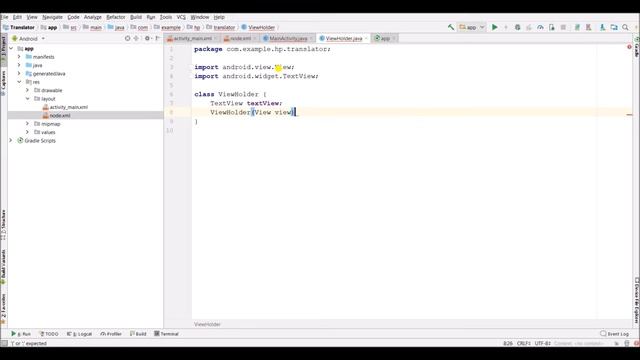This screenshot has height=360, width=640.
Task: Click CRLF line separator in status bar
Action: [x=524, y=344]
